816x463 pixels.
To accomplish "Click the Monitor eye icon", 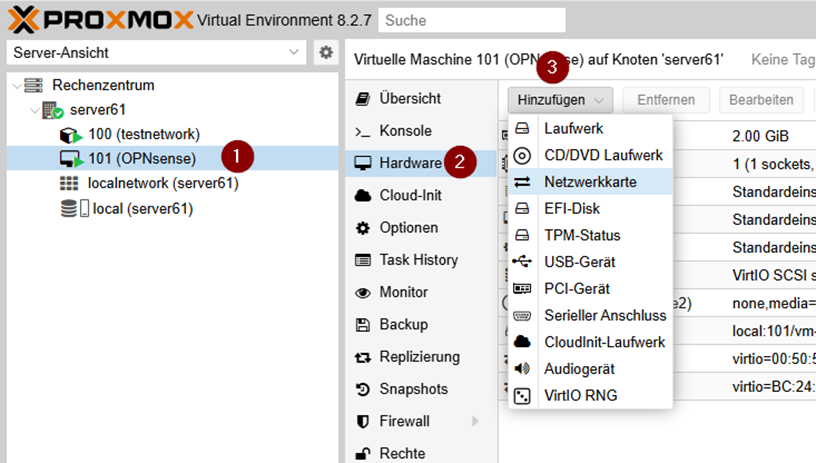I will click(363, 293).
